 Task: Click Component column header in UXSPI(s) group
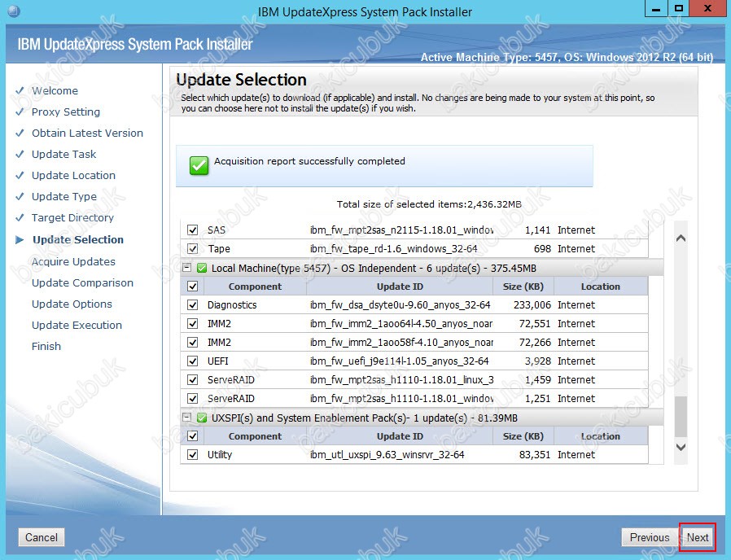pyautogui.click(x=255, y=436)
